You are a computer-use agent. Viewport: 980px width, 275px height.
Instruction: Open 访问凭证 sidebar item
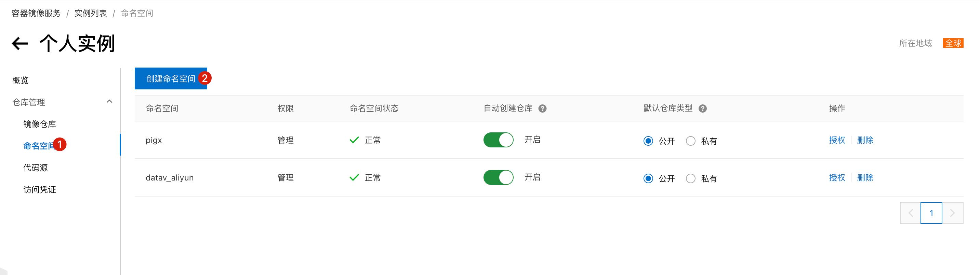click(x=40, y=190)
